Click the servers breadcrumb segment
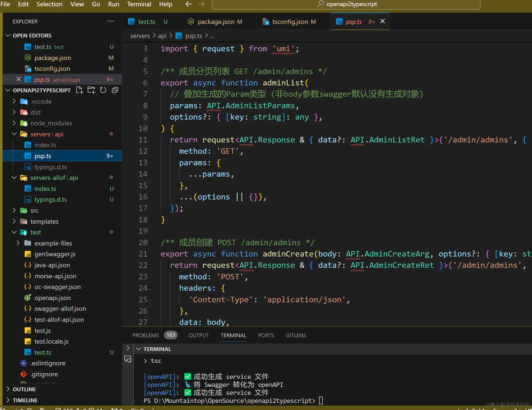Screen dimensions: 532x410 (140, 36)
